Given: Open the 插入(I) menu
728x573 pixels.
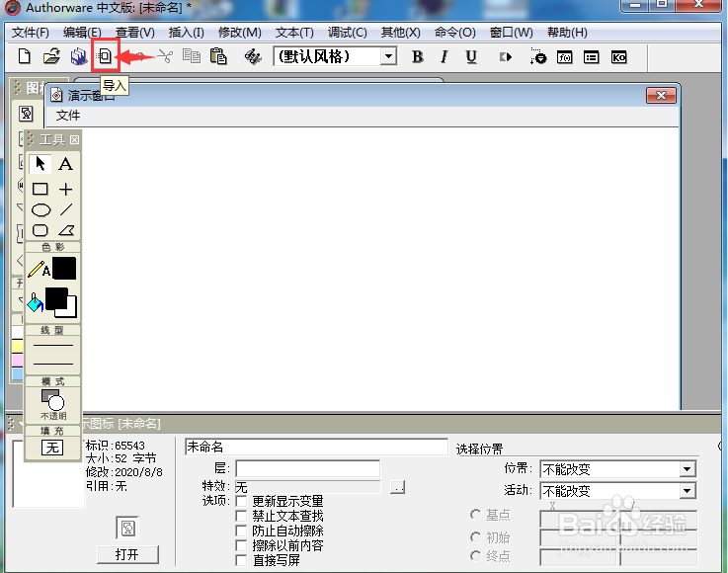Looking at the screenshot, I should [x=186, y=33].
